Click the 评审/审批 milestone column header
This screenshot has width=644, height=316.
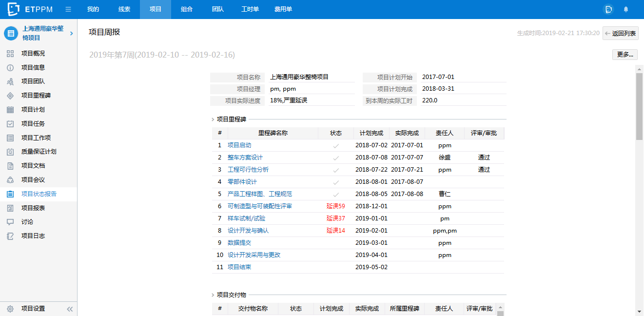(x=484, y=133)
